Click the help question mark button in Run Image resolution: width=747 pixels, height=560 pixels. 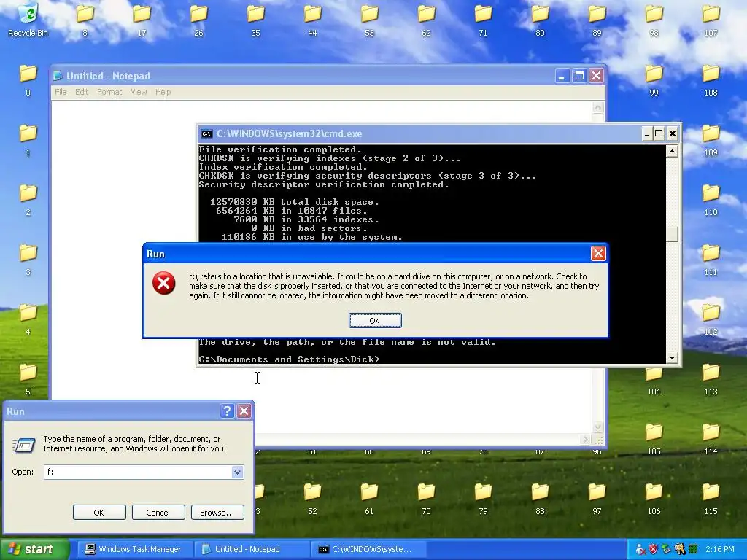coord(228,411)
